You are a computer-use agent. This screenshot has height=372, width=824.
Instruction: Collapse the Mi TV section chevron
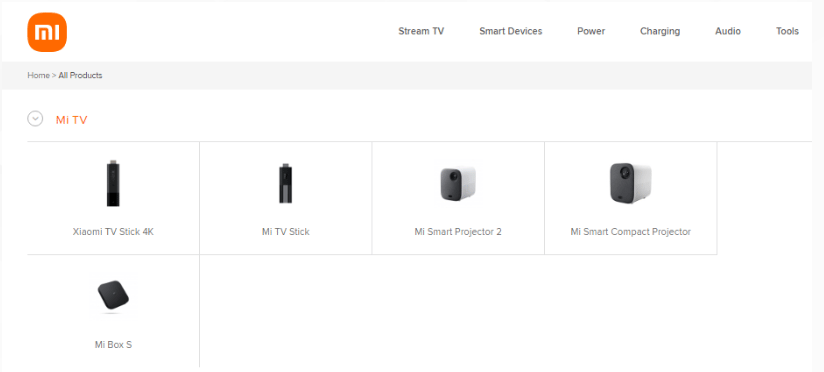click(x=35, y=119)
